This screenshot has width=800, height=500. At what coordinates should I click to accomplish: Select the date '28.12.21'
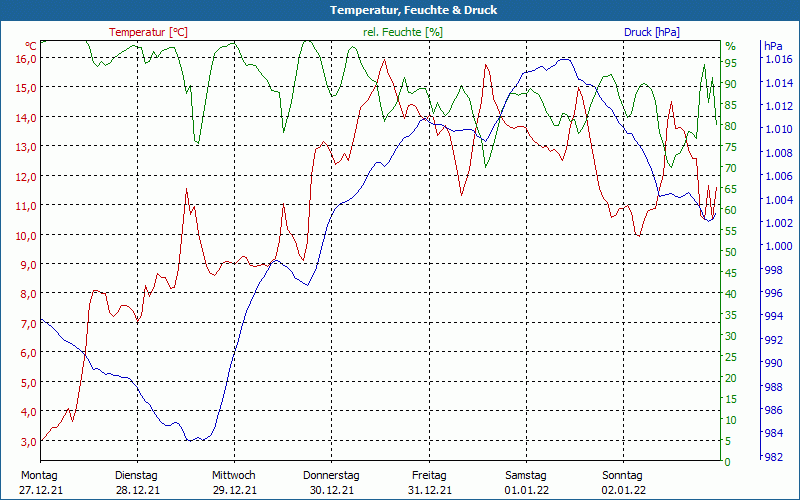(x=138, y=490)
